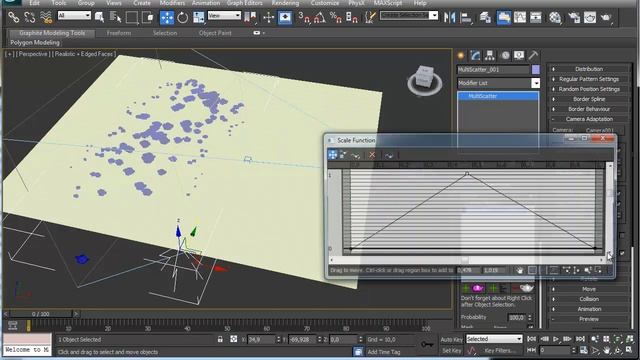Open the Material Editor icon

[555, 17]
